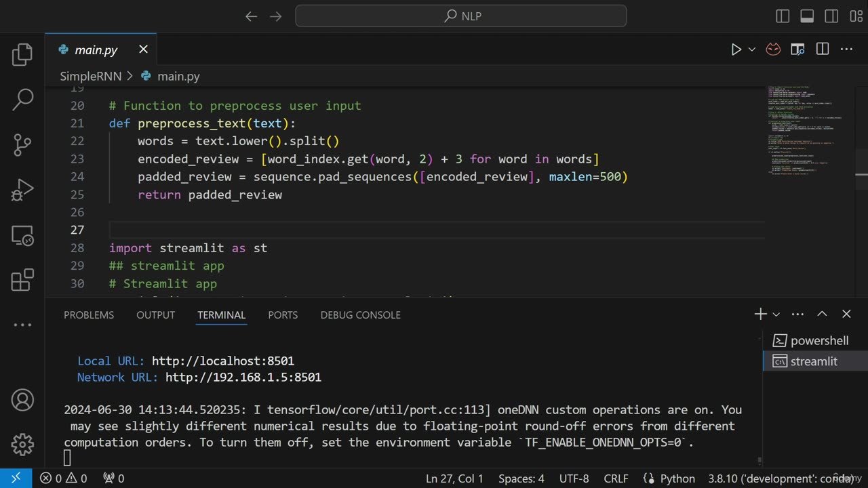Split the editor right
This screenshot has height=488, width=868.
823,49
